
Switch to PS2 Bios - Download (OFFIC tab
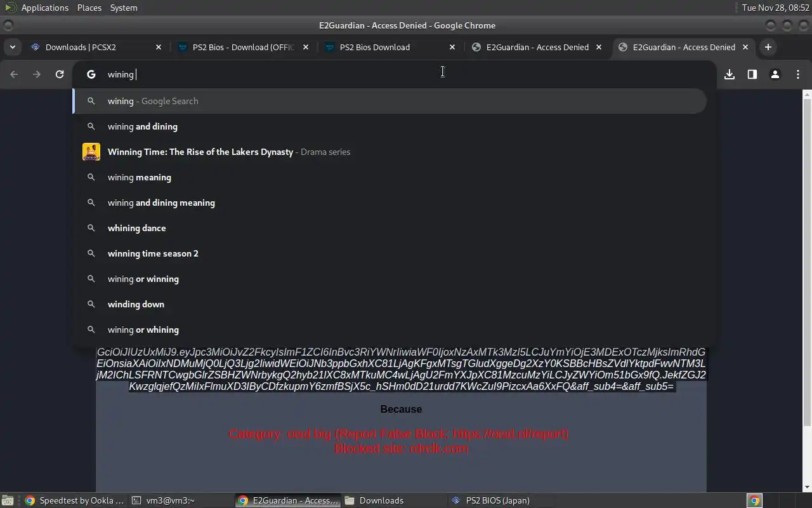click(242, 47)
